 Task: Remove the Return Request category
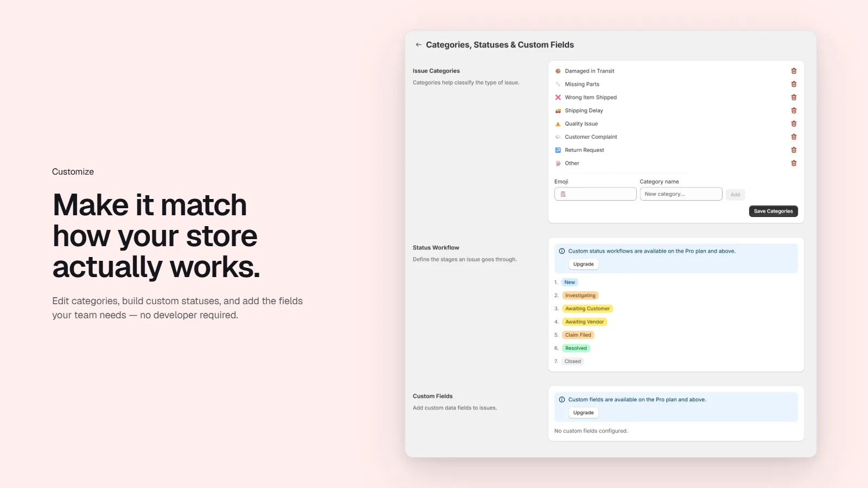tap(794, 150)
